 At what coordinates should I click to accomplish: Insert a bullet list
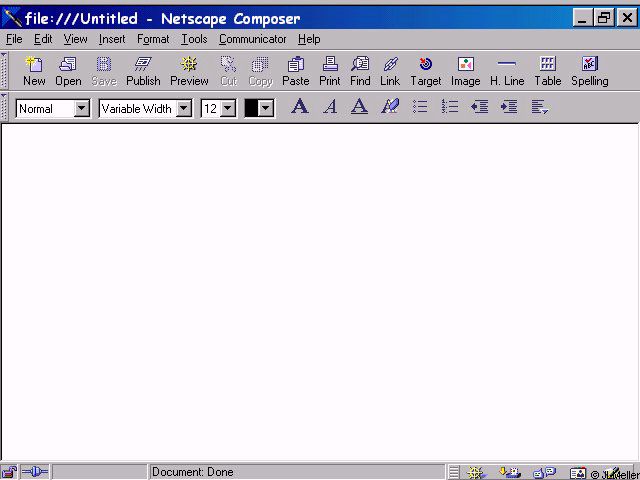[x=420, y=107]
